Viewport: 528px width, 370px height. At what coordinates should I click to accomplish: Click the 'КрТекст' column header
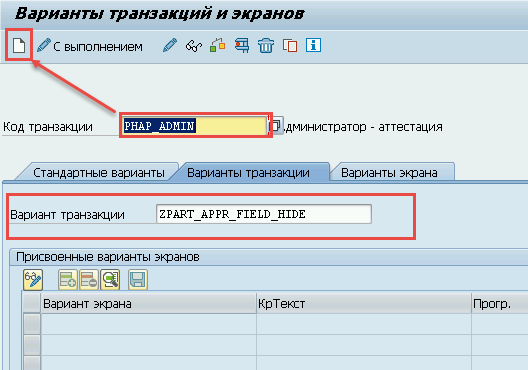364,304
